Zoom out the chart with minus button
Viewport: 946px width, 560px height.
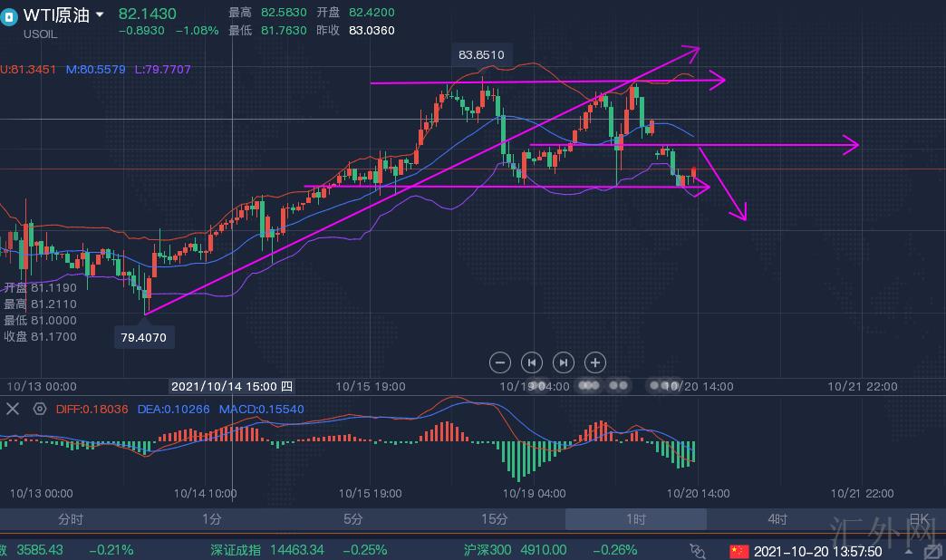(500, 362)
